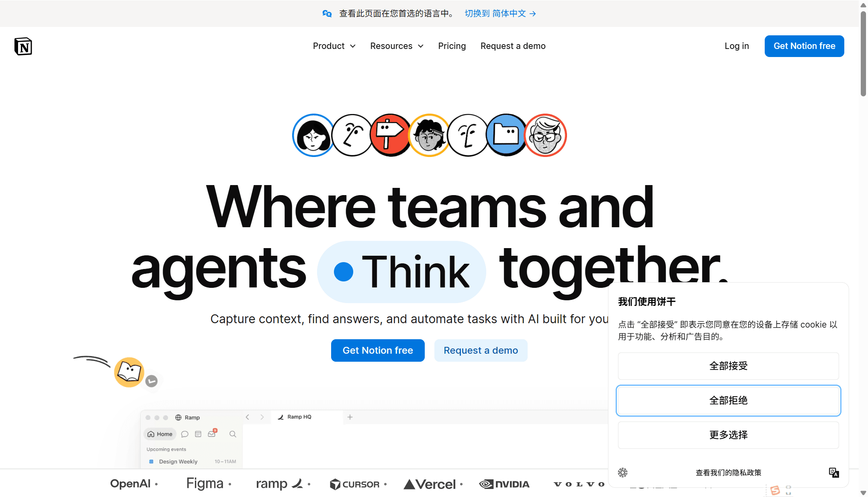Screen dimensions: 868x497
Task: Select the glasses man avatar with red ring
Action: (x=545, y=135)
